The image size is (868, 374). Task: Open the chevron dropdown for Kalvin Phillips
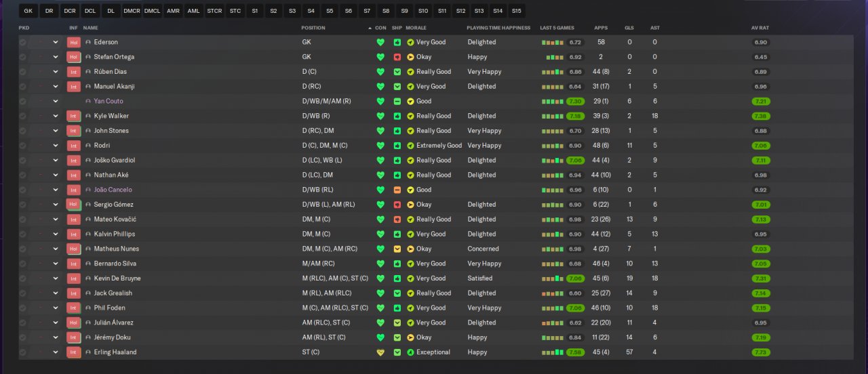tap(56, 234)
